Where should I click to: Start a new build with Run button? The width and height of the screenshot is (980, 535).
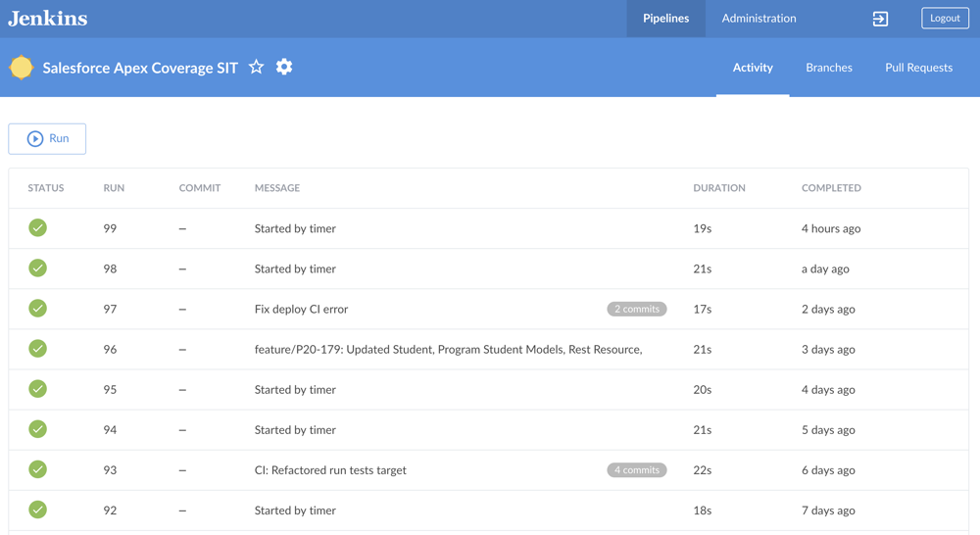pos(47,139)
